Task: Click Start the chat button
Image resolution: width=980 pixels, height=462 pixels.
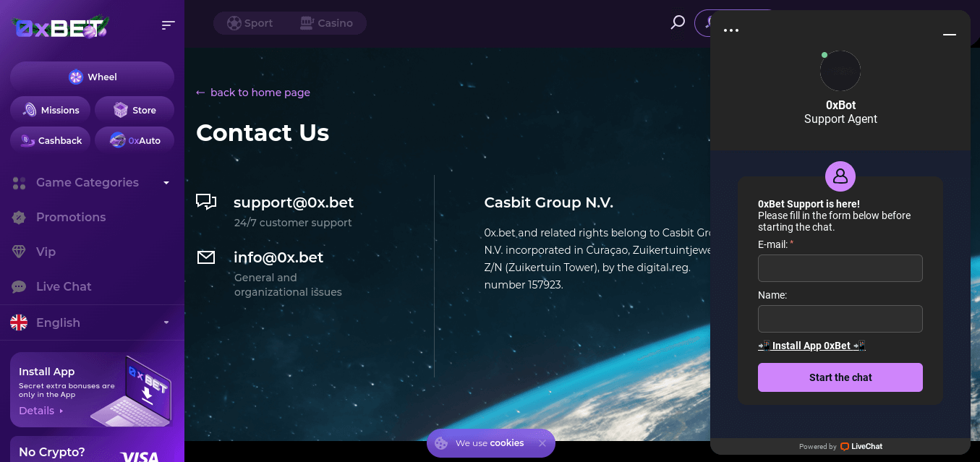Action: [x=840, y=377]
